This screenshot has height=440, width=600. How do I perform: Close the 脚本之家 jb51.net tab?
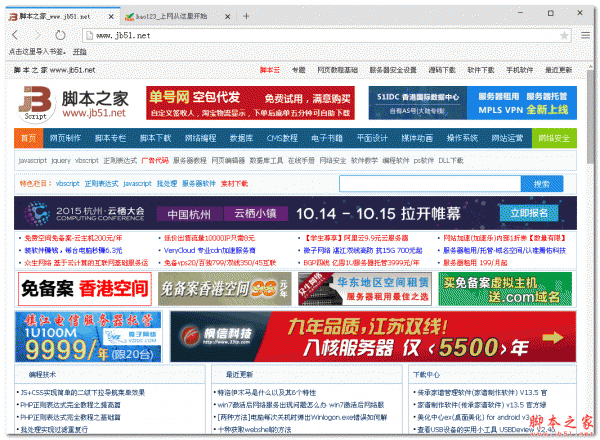[111, 16]
